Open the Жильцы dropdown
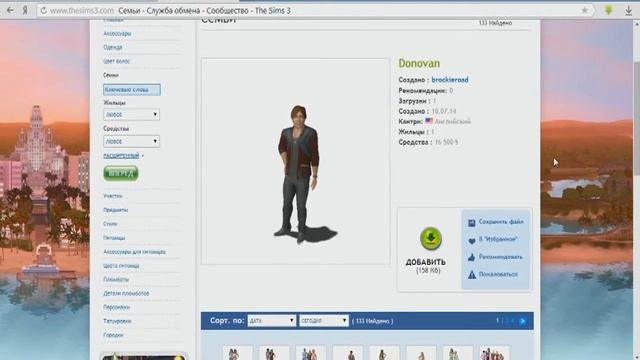Viewport: 640px width, 360px height. 131,115
